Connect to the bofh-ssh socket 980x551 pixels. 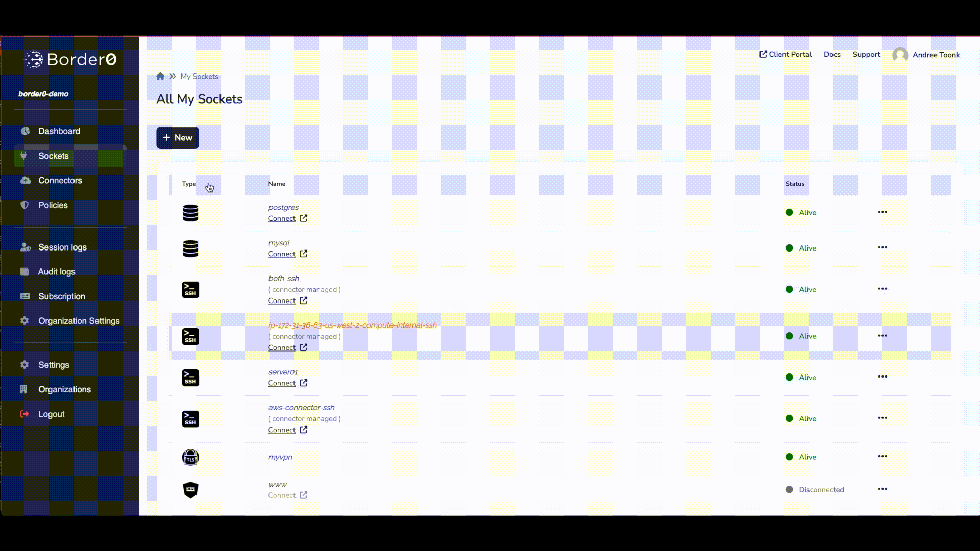click(281, 300)
